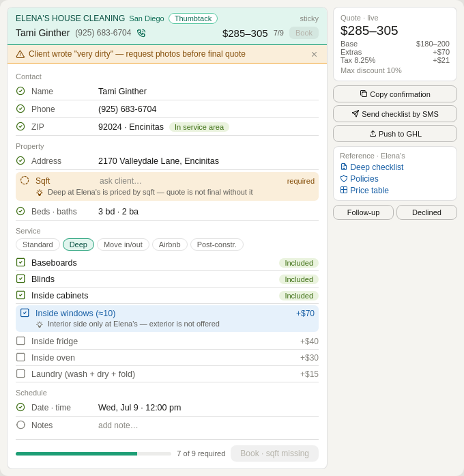Select the Standard service type

click(38, 244)
